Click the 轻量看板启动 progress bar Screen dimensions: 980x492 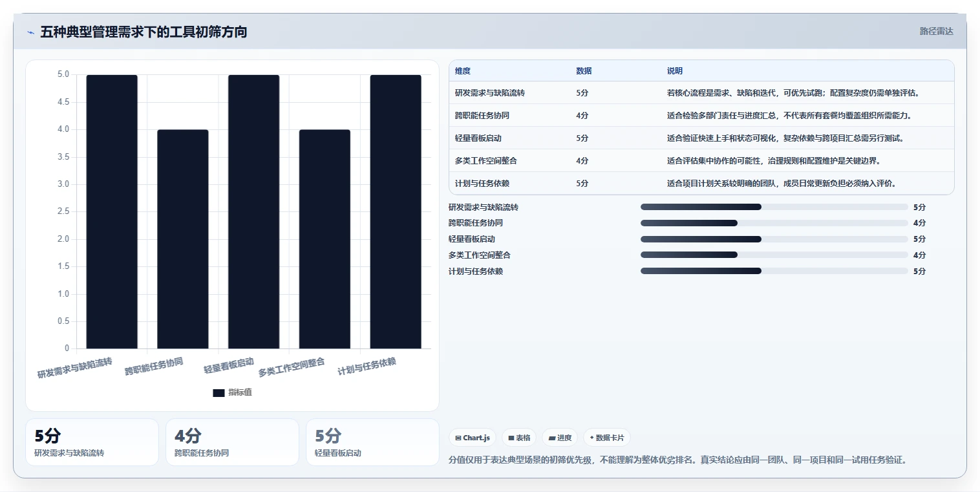coord(774,239)
